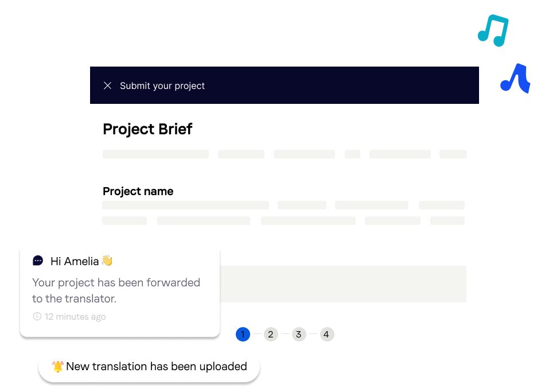Click the Project Brief heading
The height and width of the screenshot is (392, 545).
pos(147,129)
